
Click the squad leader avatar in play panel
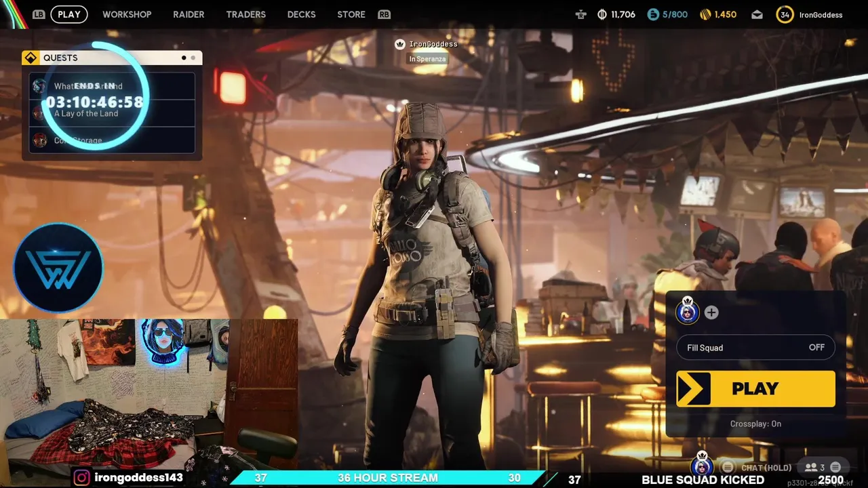coord(687,312)
